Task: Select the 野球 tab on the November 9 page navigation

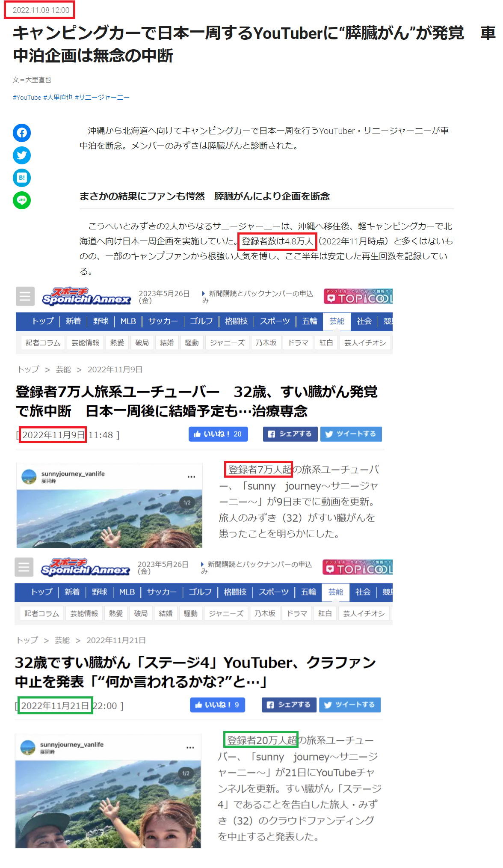Action: (101, 321)
